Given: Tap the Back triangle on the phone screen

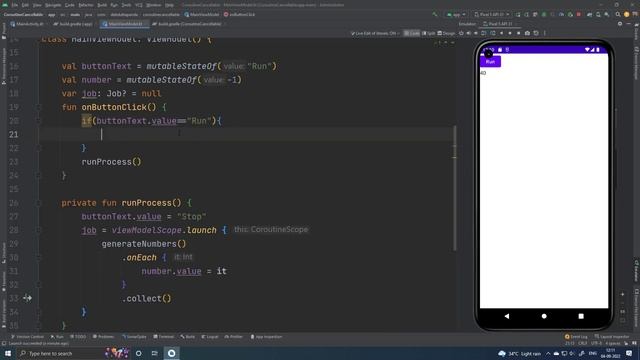Looking at the screenshot, I should 507,316.
